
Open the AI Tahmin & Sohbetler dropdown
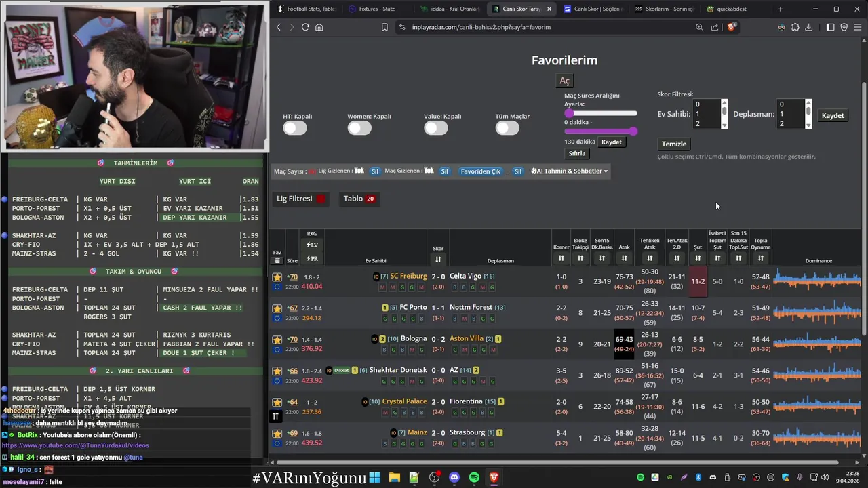click(x=570, y=171)
